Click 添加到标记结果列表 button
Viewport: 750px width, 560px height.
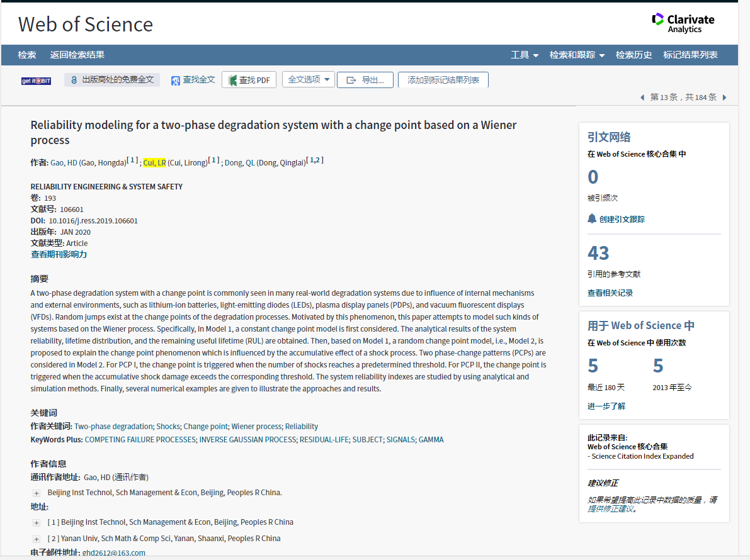tap(443, 81)
